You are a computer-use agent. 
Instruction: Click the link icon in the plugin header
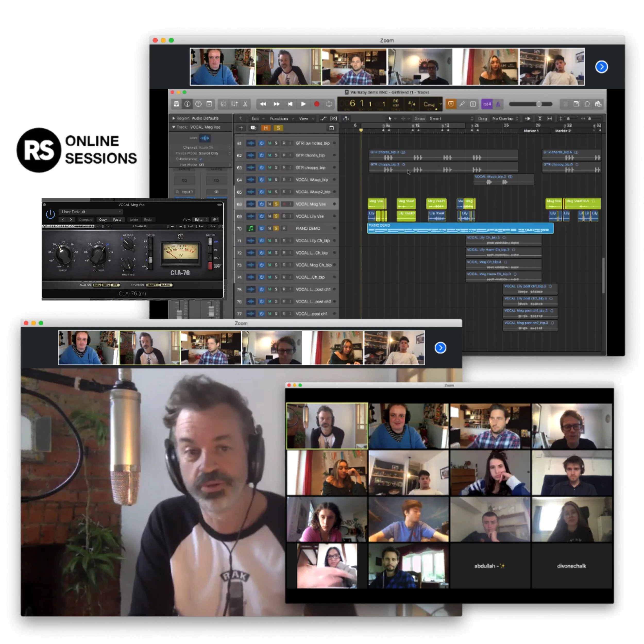[216, 220]
